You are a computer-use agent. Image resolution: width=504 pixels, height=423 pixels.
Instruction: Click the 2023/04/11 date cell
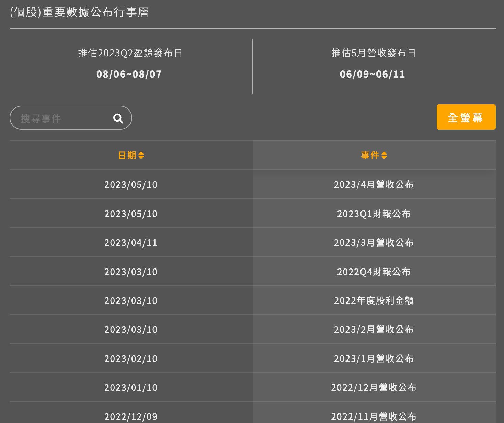(x=131, y=243)
